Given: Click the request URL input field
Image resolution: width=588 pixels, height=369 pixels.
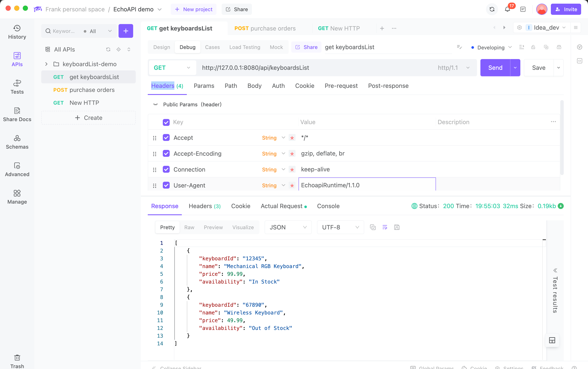Looking at the screenshot, I should [x=317, y=68].
